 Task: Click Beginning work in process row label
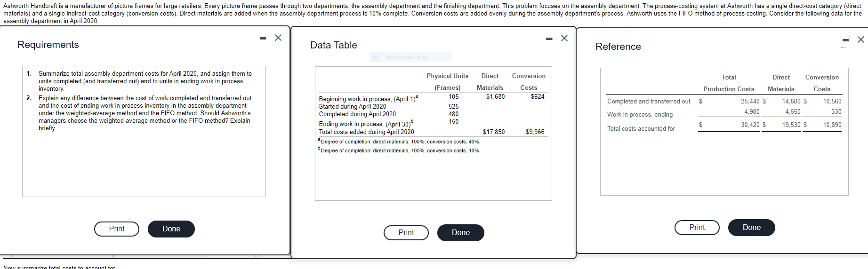369,98
